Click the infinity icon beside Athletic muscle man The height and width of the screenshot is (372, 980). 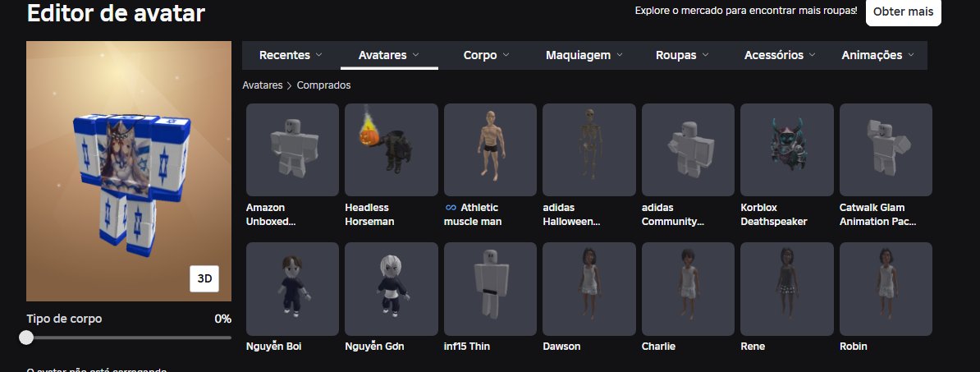pyautogui.click(x=451, y=208)
